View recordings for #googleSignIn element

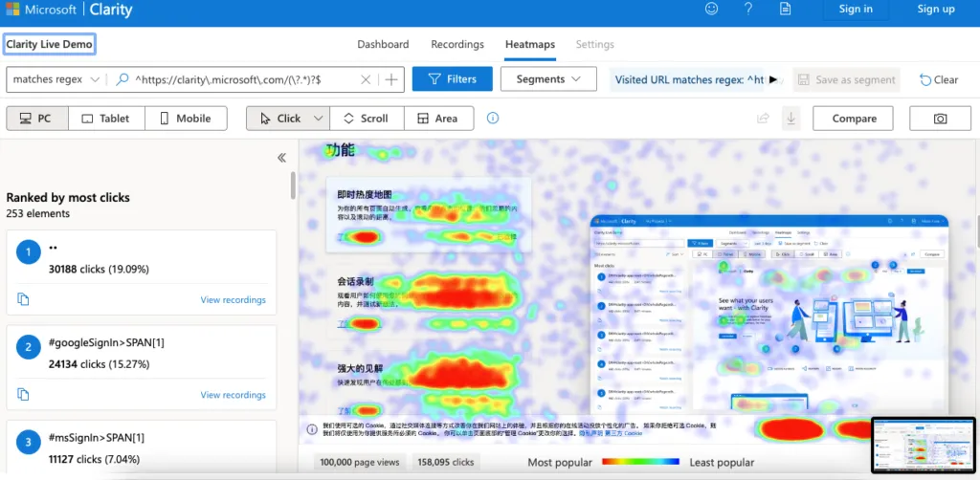click(x=234, y=395)
